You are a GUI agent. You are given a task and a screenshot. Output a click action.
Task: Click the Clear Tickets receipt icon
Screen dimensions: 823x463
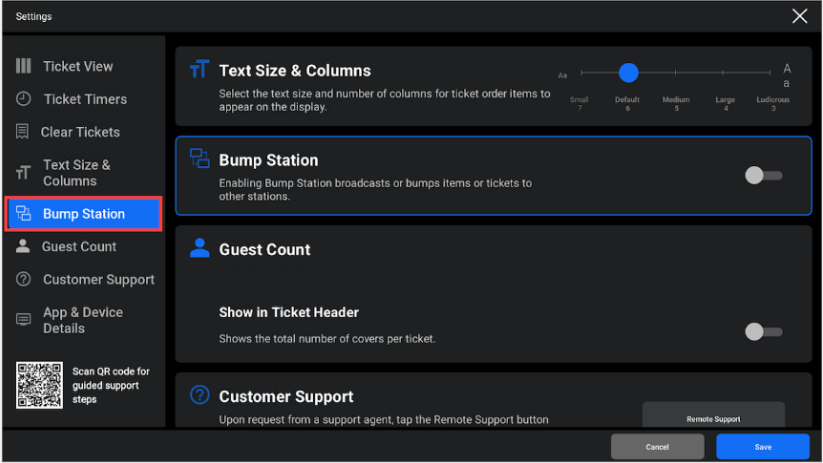pyautogui.click(x=22, y=132)
